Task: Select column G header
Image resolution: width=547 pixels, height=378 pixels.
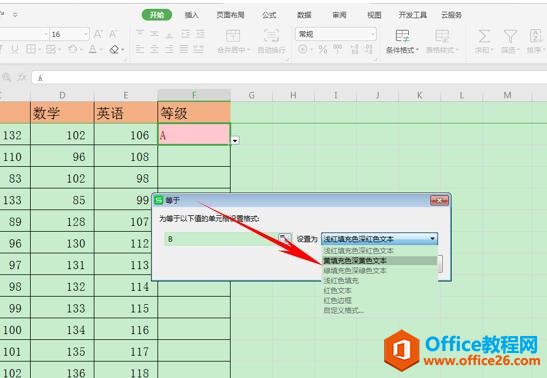Action: pos(252,95)
